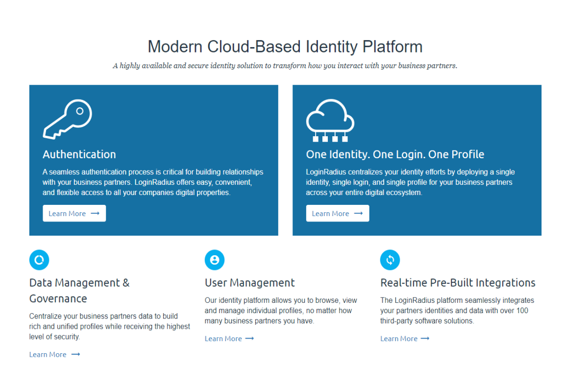Image resolution: width=588 pixels, height=392 pixels.
Task: Follow Learn More link for User Management
Action: (x=229, y=339)
